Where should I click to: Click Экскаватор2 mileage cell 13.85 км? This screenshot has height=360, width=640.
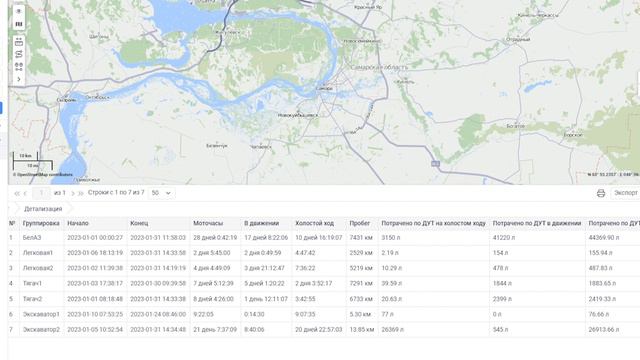[362, 329]
